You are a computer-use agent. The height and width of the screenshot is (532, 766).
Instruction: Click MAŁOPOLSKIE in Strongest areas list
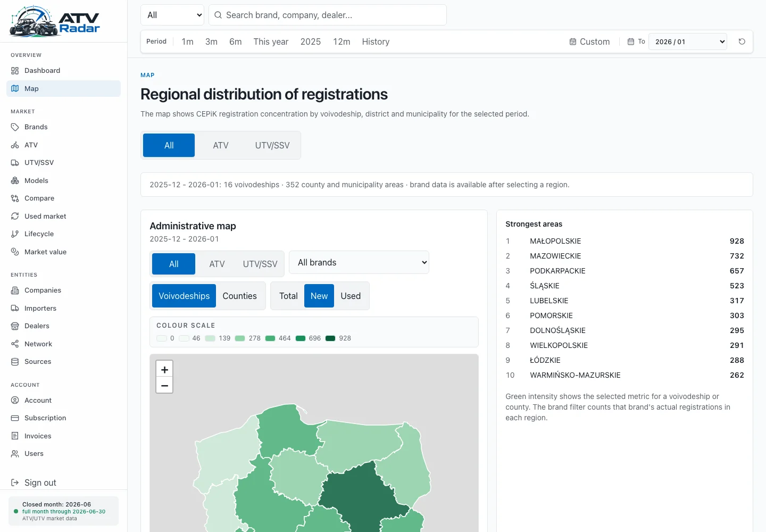(555, 241)
